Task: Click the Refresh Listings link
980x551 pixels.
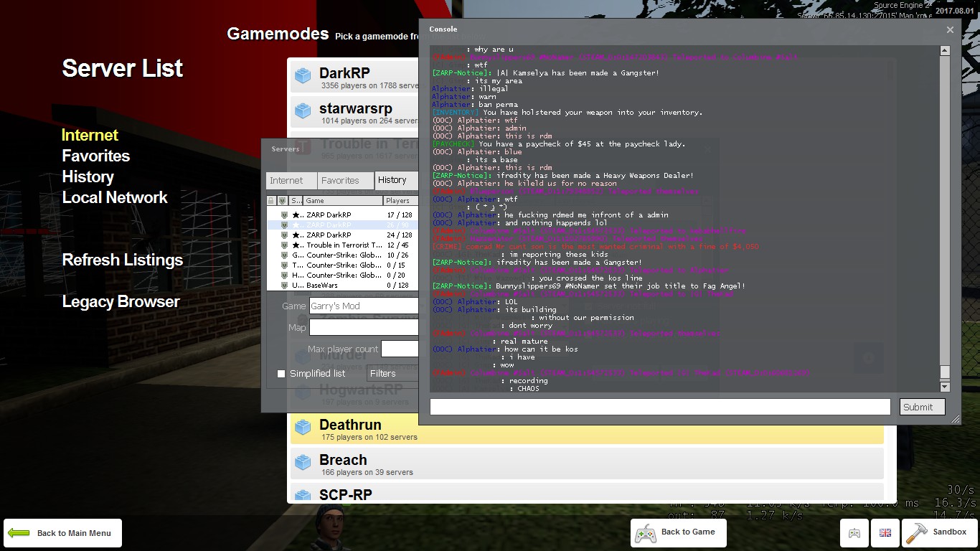Action: [123, 260]
